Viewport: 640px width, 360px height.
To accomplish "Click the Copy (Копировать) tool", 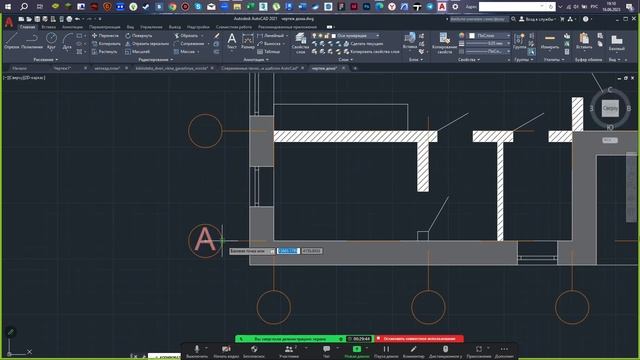I will coord(106,44).
